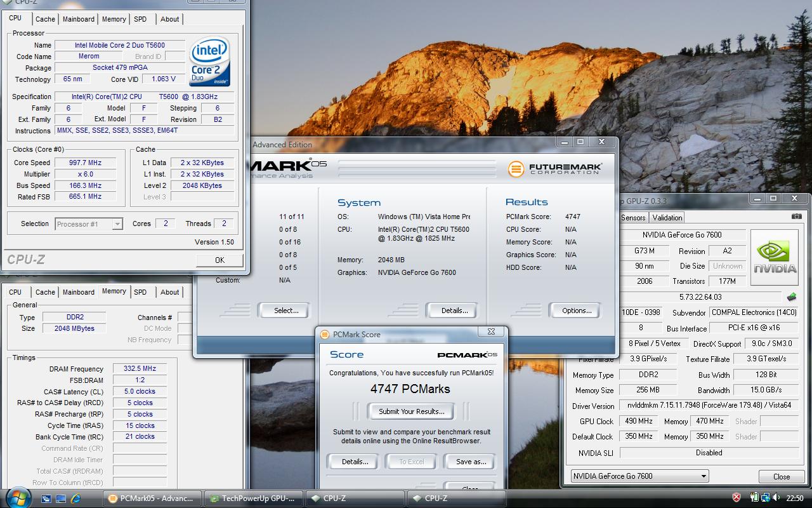Click OK in top CPU-Z window

tap(219, 260)
